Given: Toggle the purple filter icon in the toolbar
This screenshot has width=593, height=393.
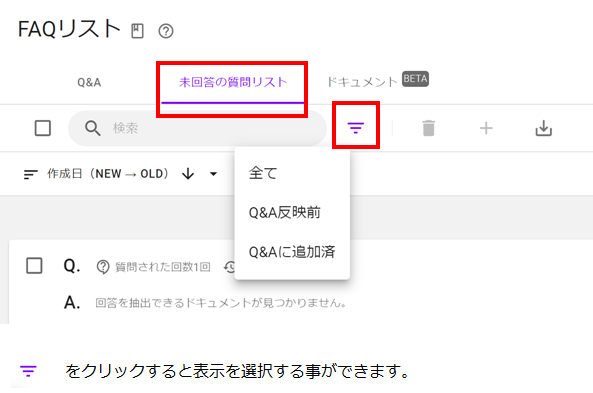Looking at the screenshot, I should [356, 128].
